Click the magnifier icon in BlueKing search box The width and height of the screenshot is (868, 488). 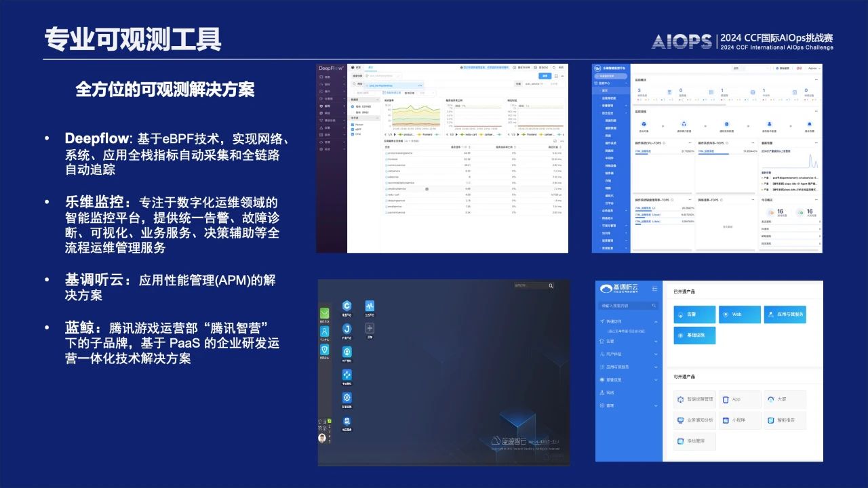551,286
